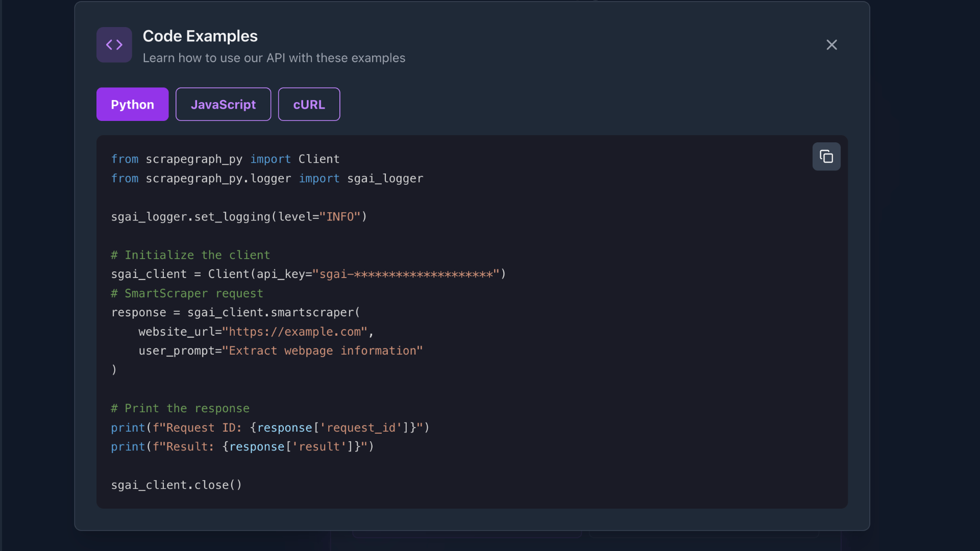Copy the code snippet to clipboard

[x=826, y=157]
